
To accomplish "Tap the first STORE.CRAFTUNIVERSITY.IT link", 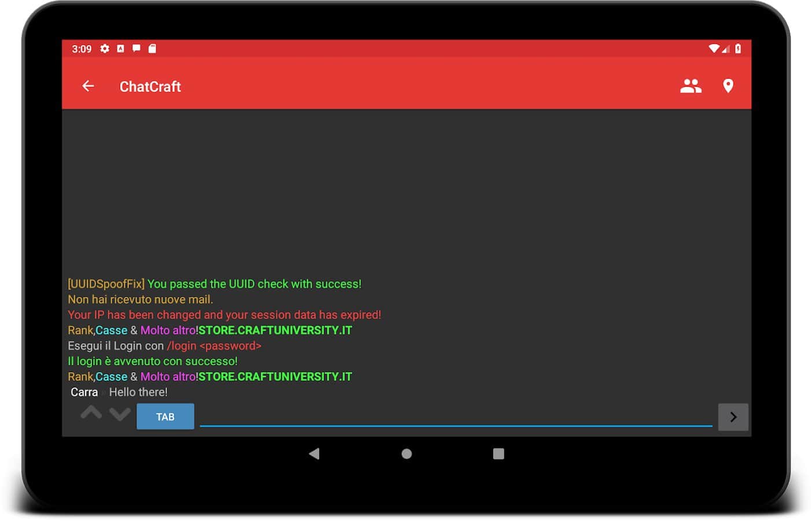I will click(275, 330).
